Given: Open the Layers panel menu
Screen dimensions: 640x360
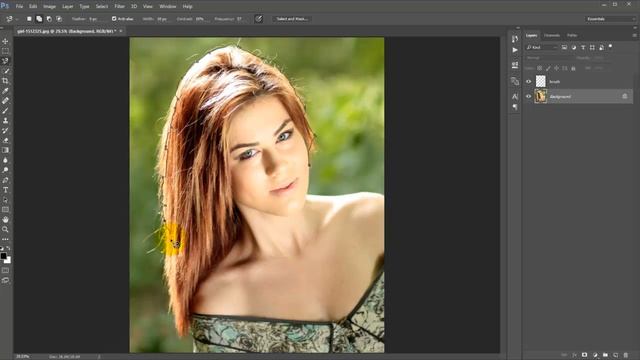Looking at the screenshot, I should click(634, 36).
